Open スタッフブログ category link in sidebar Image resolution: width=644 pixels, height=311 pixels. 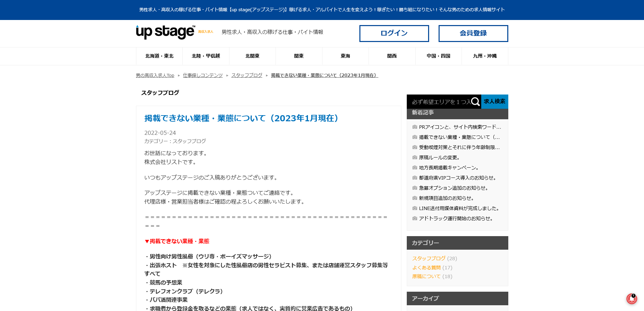pos(429,258)
